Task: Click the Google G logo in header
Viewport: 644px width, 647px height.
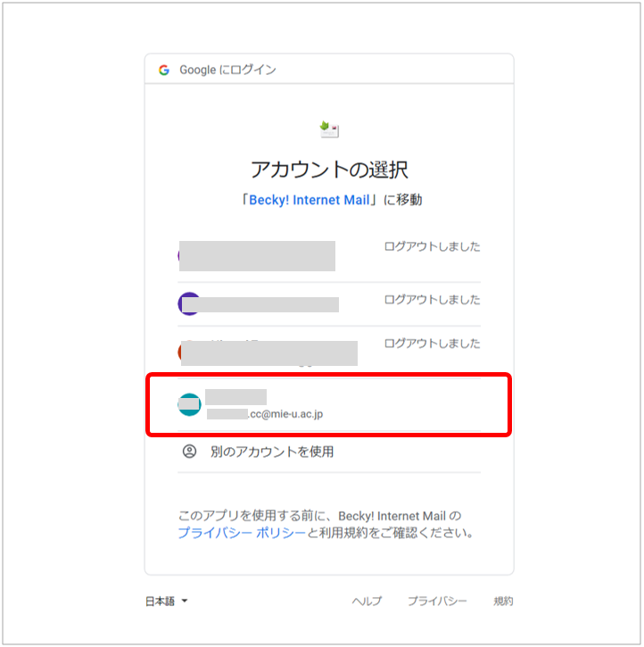Action: (x=164, y=71)
